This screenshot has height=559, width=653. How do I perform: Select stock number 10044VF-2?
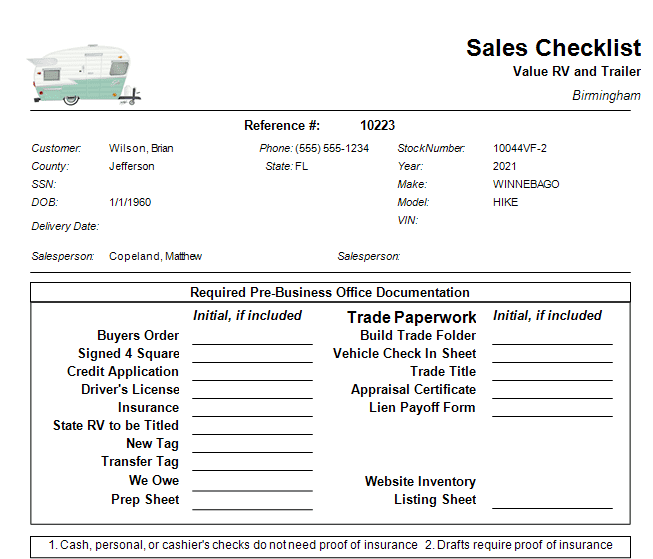click(520, 148)
